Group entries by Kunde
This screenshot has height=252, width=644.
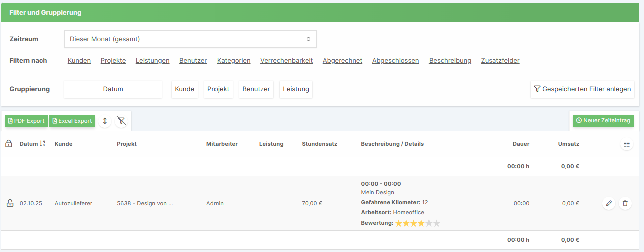click(184, 89)
